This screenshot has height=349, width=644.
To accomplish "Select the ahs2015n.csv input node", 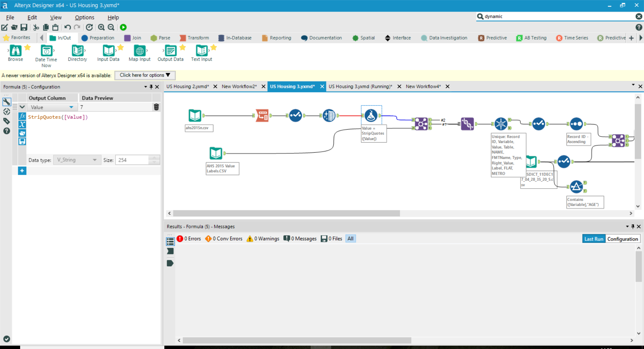I will click(195, 115).
